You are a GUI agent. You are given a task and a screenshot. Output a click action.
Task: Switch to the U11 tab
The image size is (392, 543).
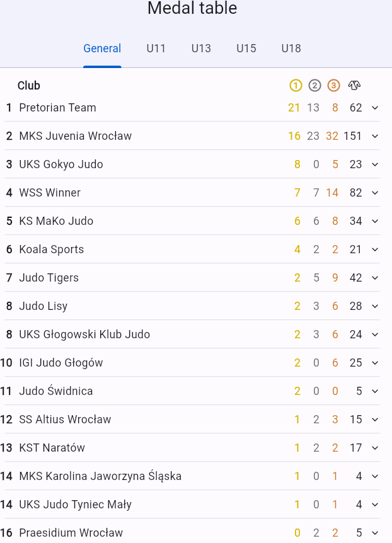tap(156, 49)
